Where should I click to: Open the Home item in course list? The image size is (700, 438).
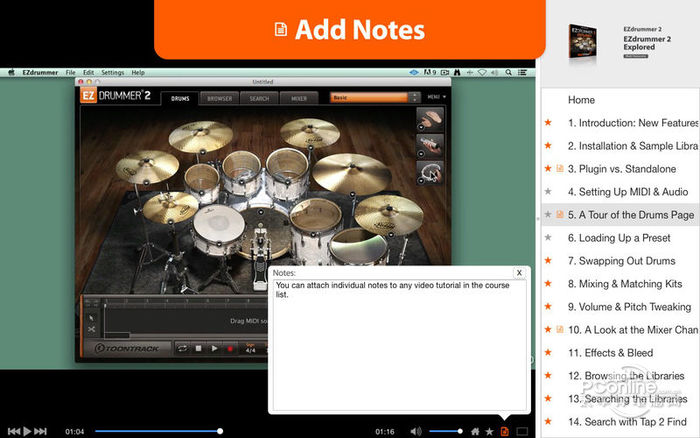[x=581, y=100]
